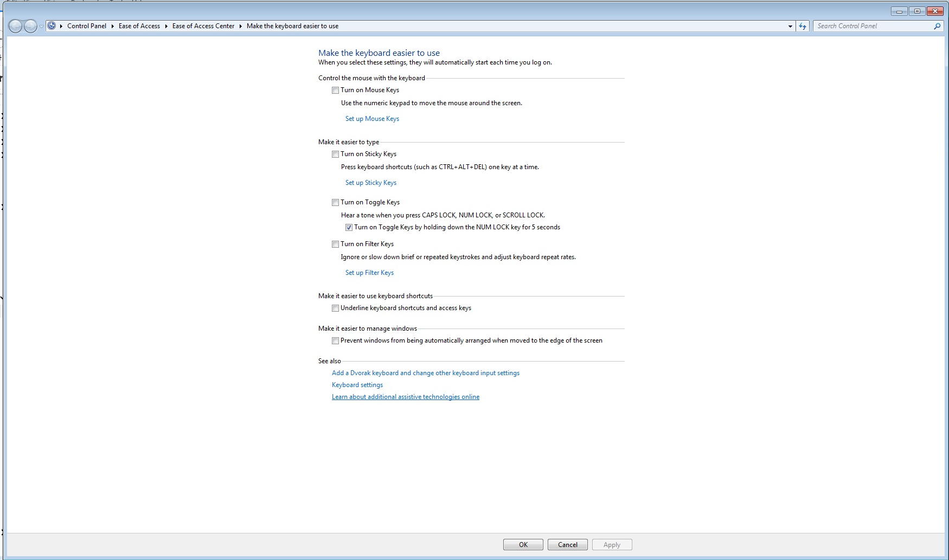Viewport: 949px width, 560px height.
Task: Go to Ease of Access breadcrumb
Action: coord(139,26)
